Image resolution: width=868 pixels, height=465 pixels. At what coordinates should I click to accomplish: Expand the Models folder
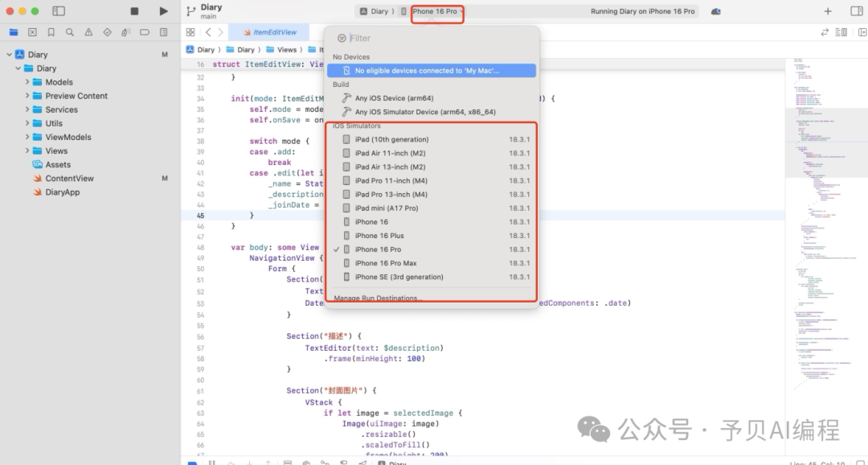click(27, 82)
